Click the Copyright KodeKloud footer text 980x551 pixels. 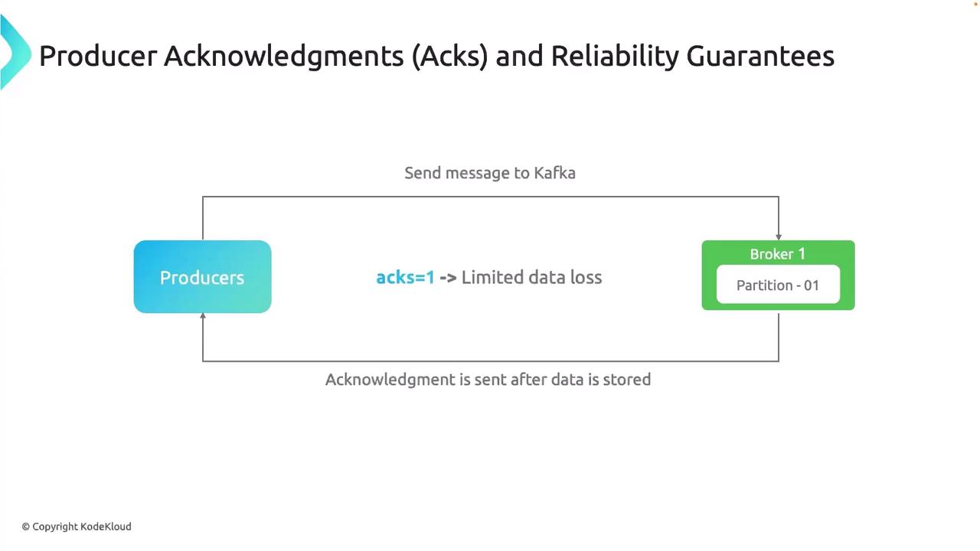(77, 527)
